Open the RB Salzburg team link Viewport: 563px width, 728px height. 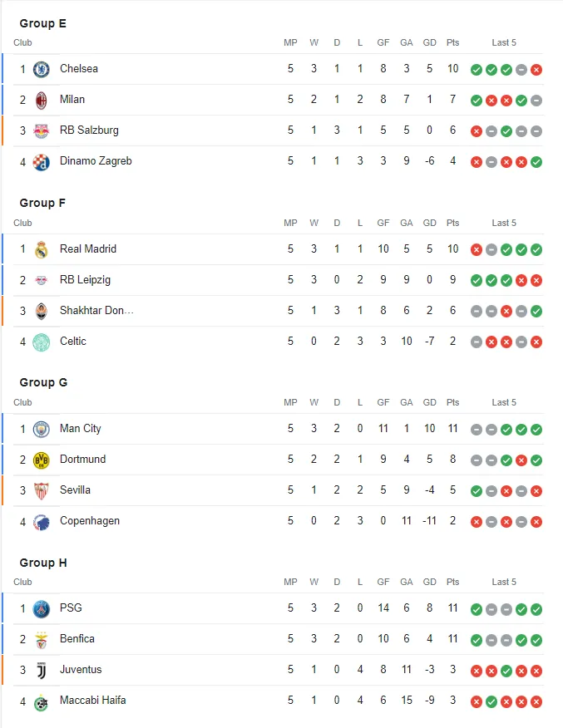tap(89, 130)
